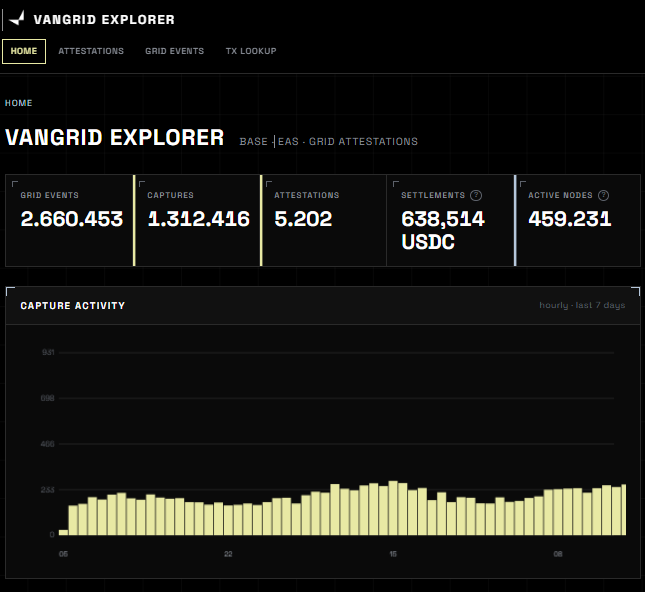Click the 638,514 USDC value
The image size is (645, 592).
(x=443, y=230)
